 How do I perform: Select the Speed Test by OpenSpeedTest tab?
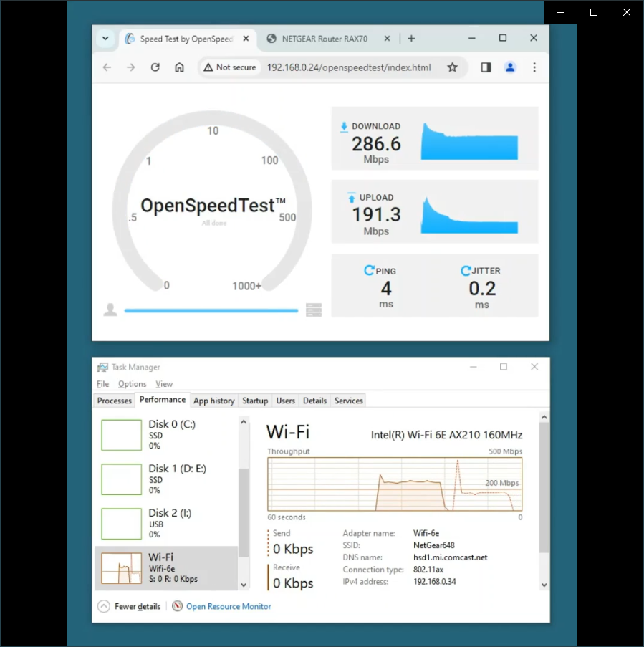[187, 39]
